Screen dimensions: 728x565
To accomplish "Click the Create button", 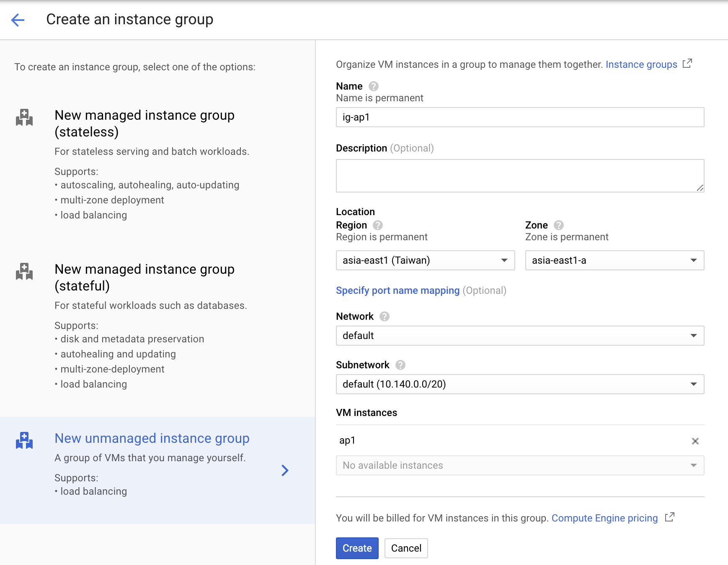I will (357, 548).
